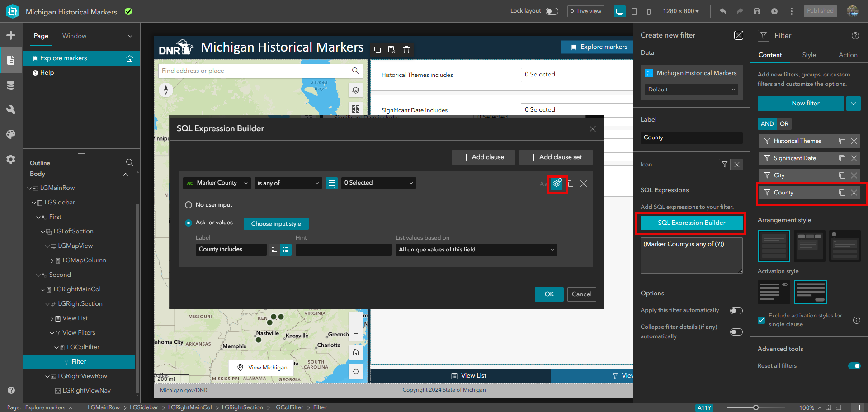Viewport: 868px width, 412px height.
Task: Click the save icon in top toolbar
Action: point(757,11)
